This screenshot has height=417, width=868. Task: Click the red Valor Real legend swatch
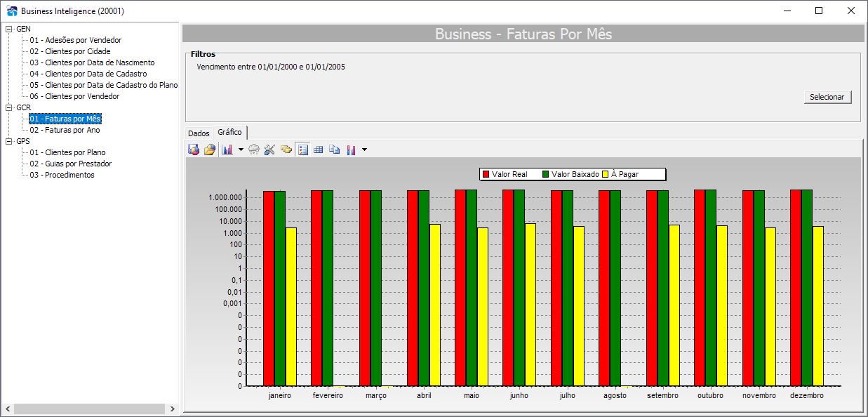pyautogui.click(x=485, y=174)
